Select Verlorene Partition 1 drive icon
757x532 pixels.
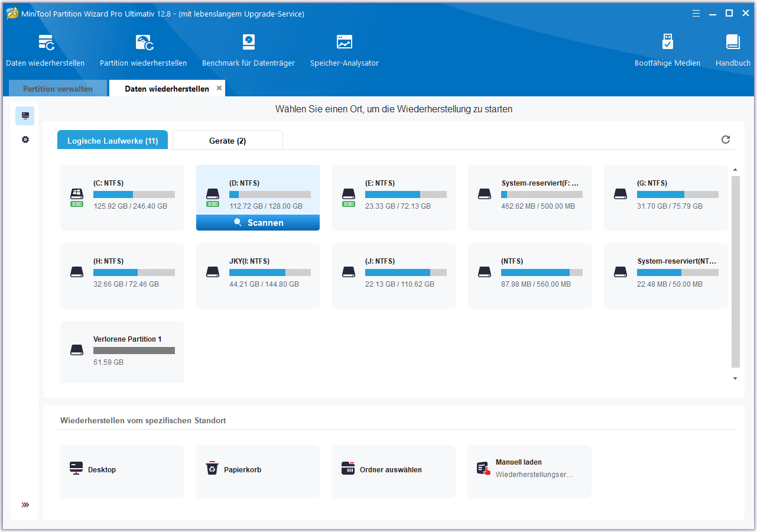pos(77,350)
